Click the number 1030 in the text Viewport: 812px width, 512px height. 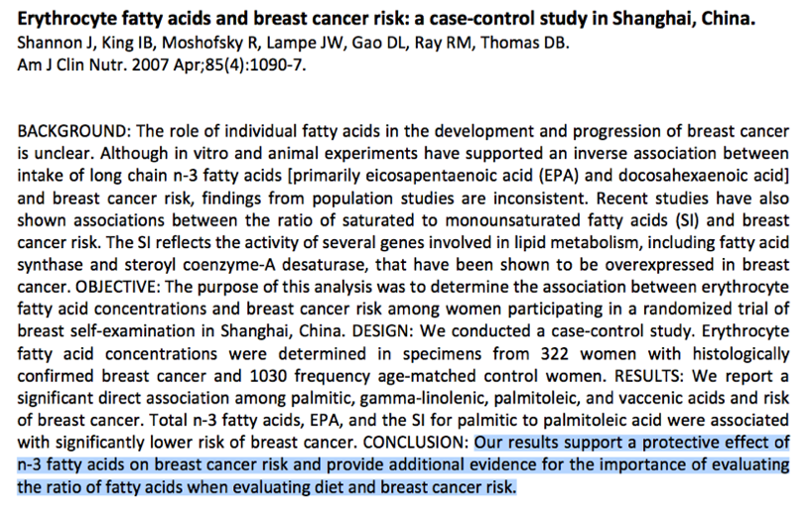[x=268, y=375]
